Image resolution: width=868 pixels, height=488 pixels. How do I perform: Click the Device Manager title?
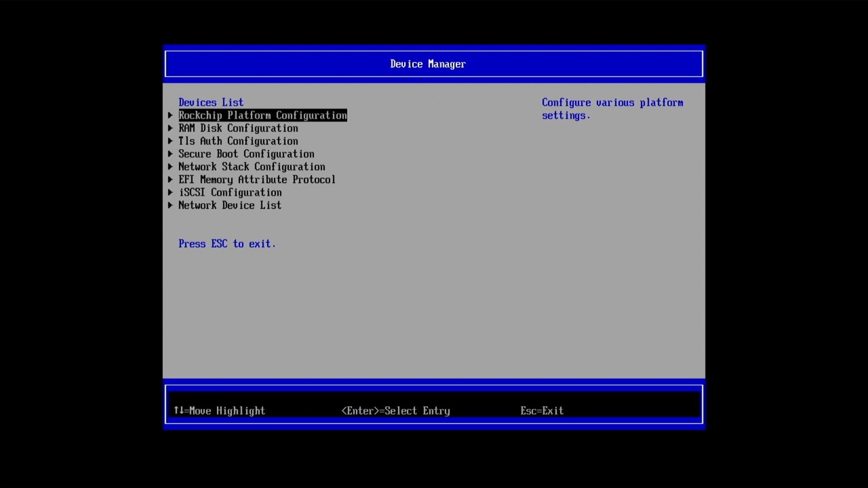428,64
